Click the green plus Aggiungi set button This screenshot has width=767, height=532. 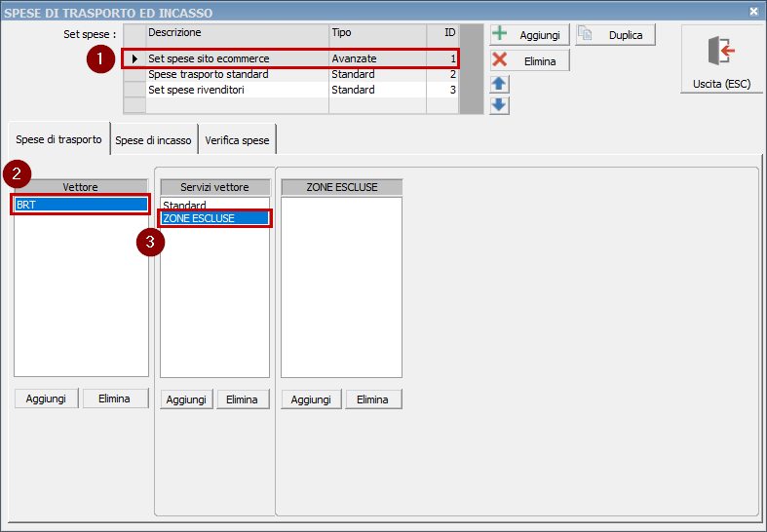coord(529,34)
